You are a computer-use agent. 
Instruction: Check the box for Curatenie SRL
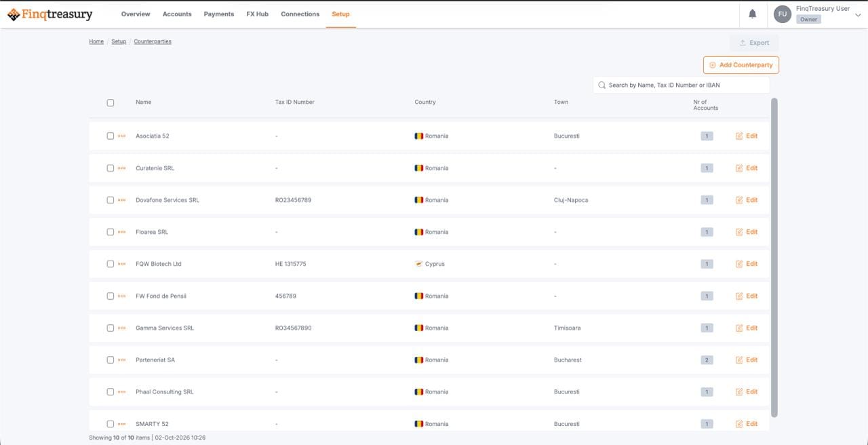(x=111, y=168)
